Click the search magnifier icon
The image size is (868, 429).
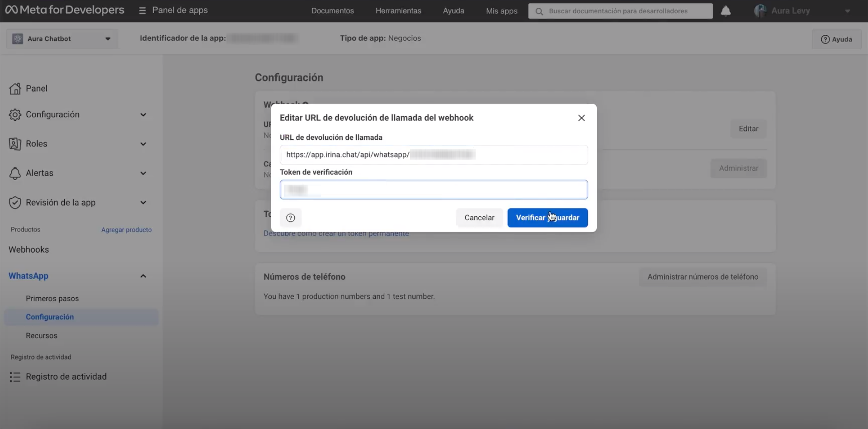(x=539, y=11)
